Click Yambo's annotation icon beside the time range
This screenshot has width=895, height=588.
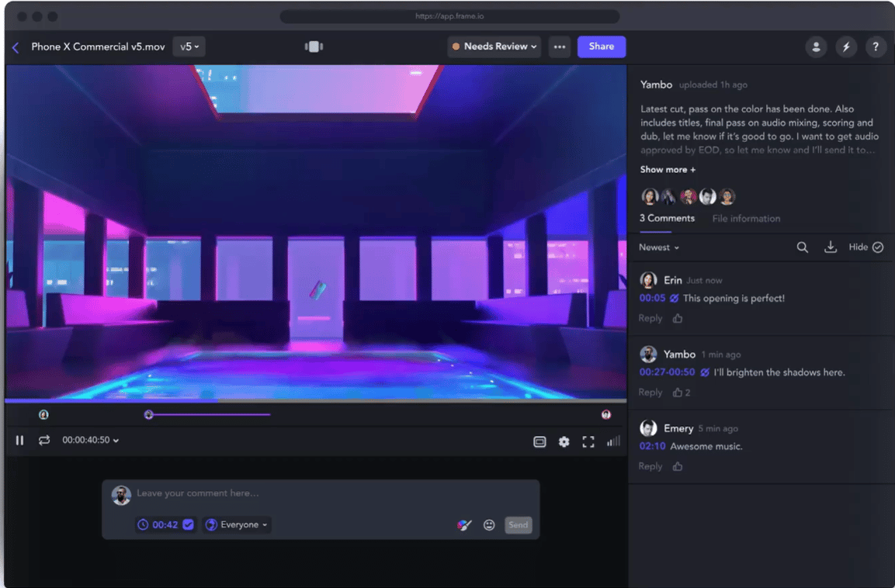(x=705, y=372)
